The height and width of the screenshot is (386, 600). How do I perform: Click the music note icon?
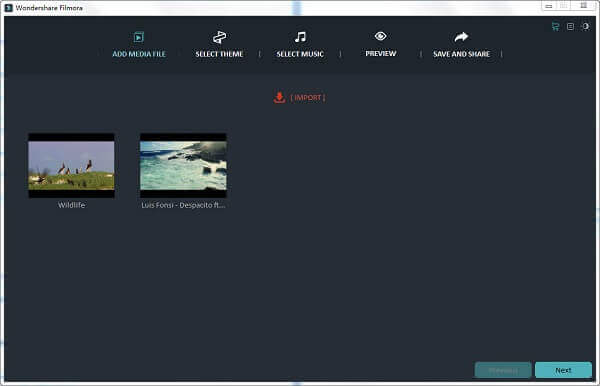[x=300, y=37]
